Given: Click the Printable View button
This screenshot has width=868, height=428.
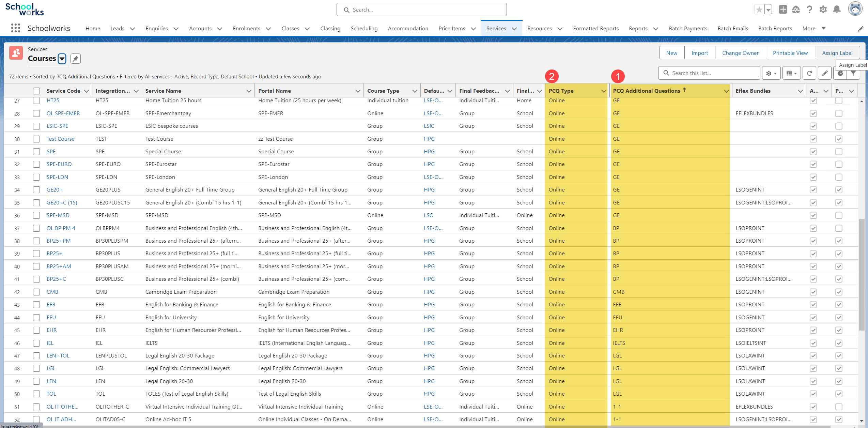Looking at the screenshot, I should click(790, 53).
